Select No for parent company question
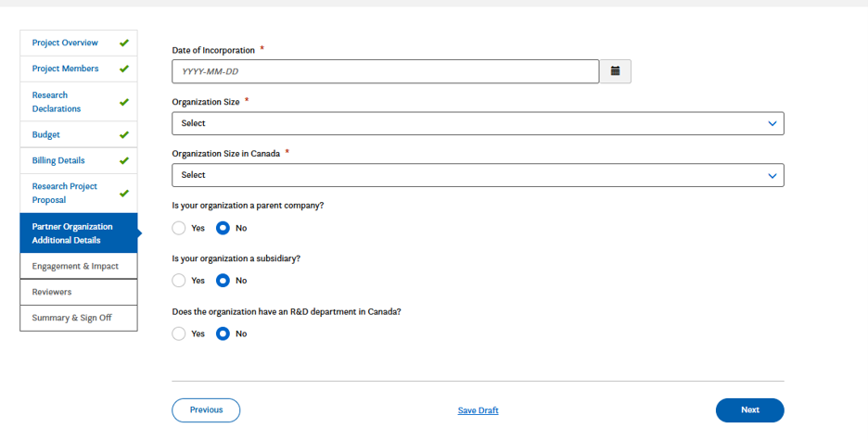The width and height of the screenshot is (868, 440). [x=223, y=228]
